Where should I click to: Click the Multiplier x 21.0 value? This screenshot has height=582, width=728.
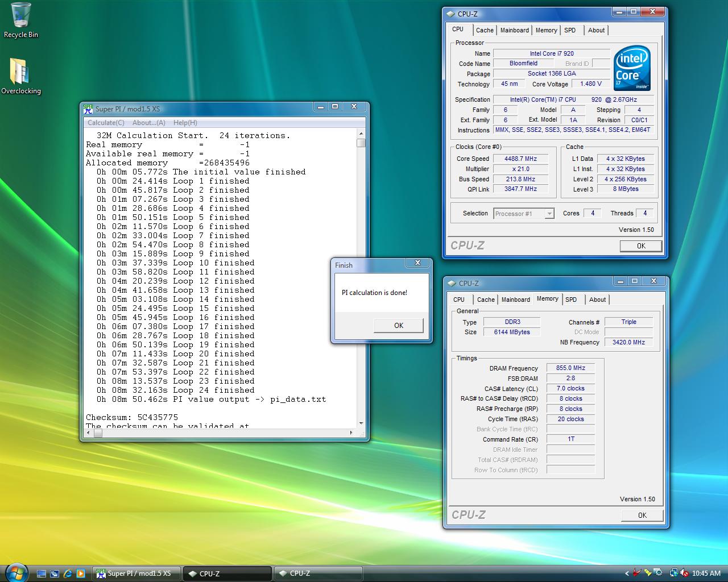[520, 169]
